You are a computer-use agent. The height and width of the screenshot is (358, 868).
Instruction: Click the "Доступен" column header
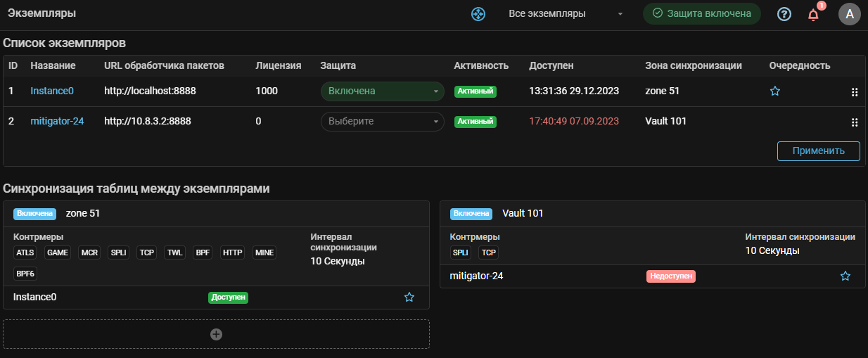click(x=551, y=65)
